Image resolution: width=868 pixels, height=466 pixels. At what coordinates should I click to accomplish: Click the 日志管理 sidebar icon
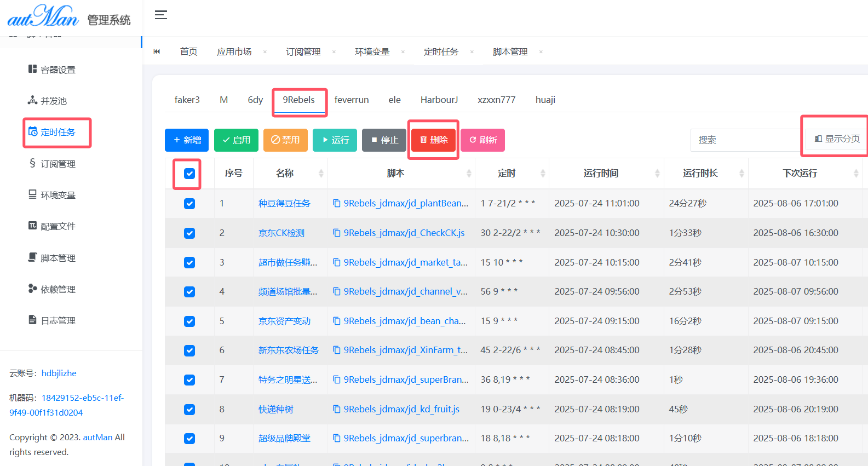pos(32,320)
